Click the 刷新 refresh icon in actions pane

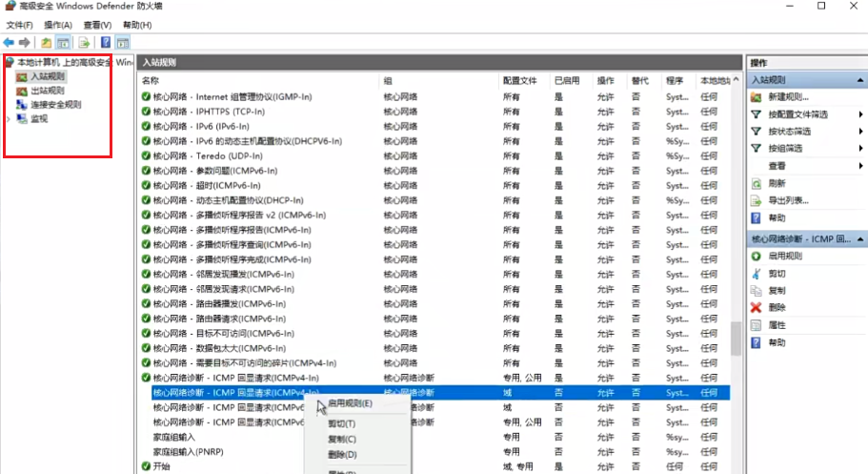click(x=756, y=183)
